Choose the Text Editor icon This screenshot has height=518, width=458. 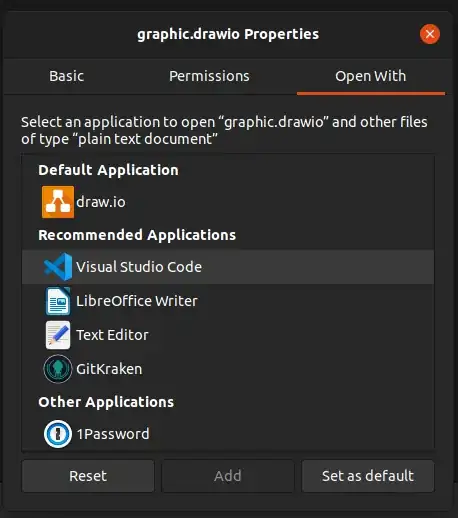click(58, 335)
